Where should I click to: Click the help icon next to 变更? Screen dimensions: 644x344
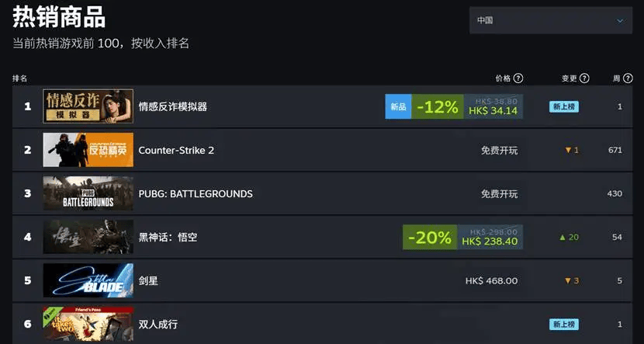point(584,78)
